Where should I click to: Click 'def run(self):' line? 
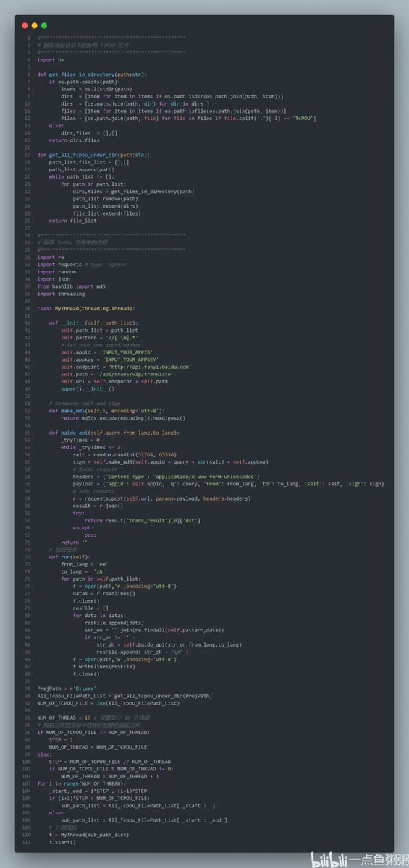69,558
